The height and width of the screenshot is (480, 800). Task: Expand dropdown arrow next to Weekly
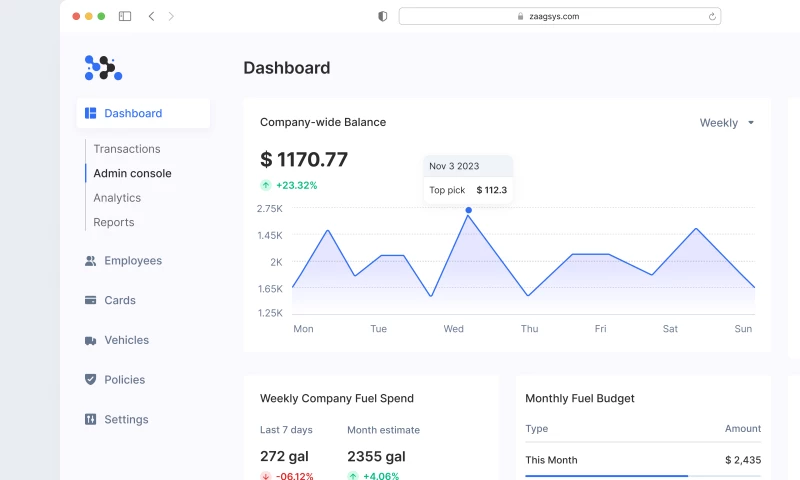(x=751, y=123)
